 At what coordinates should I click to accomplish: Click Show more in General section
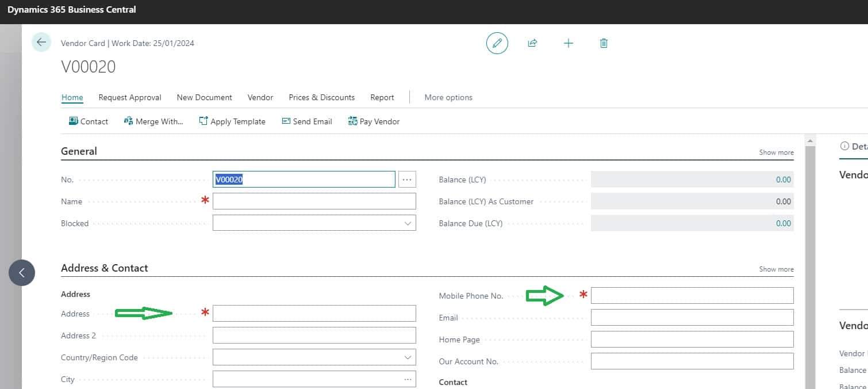776,152
